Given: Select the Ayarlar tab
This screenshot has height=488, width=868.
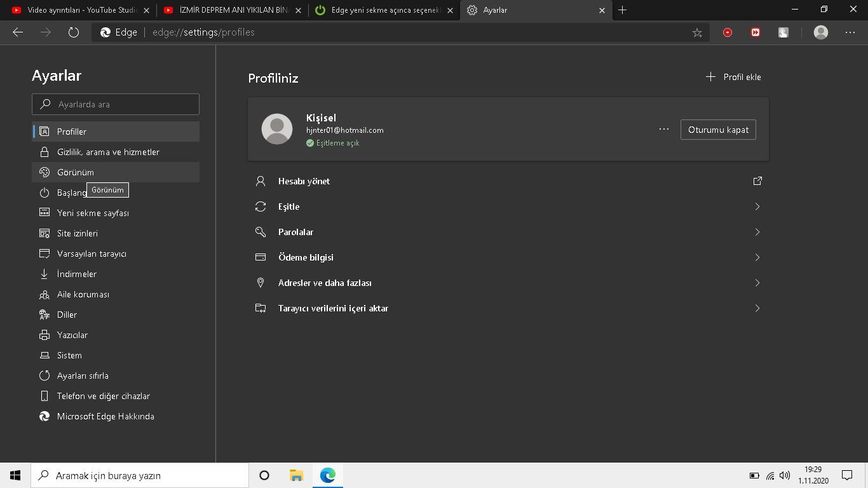Looking at the screenshot, I should click(536, 10).
